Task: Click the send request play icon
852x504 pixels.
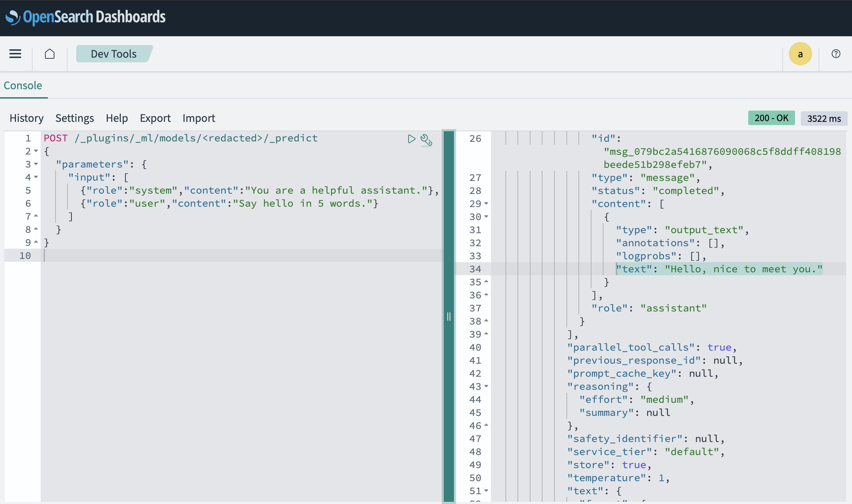Action: pos(411,139)
